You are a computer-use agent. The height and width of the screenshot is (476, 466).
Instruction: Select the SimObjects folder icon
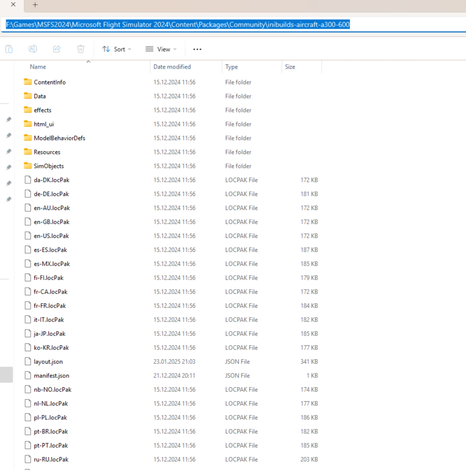click(28, 166)
